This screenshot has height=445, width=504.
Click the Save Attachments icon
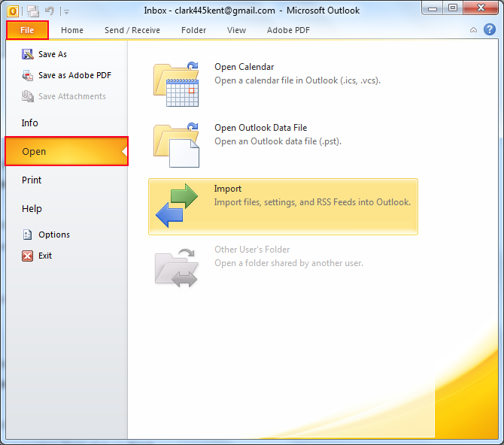click(28, 96)
